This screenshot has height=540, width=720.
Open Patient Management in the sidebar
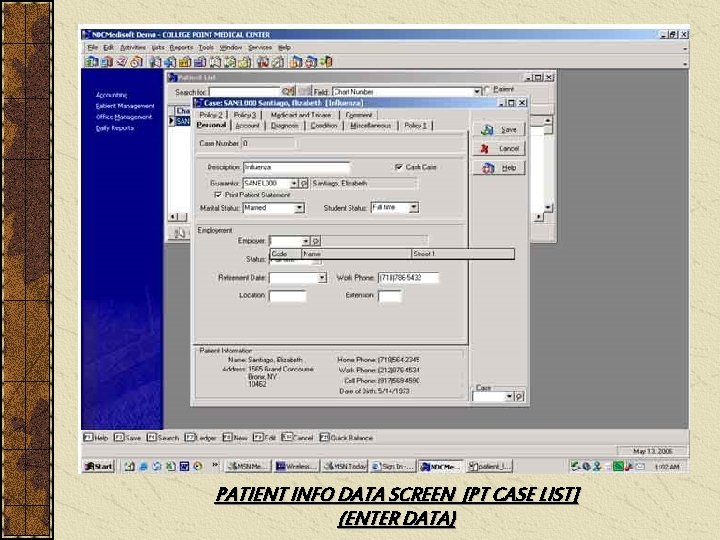click(124, 106)
